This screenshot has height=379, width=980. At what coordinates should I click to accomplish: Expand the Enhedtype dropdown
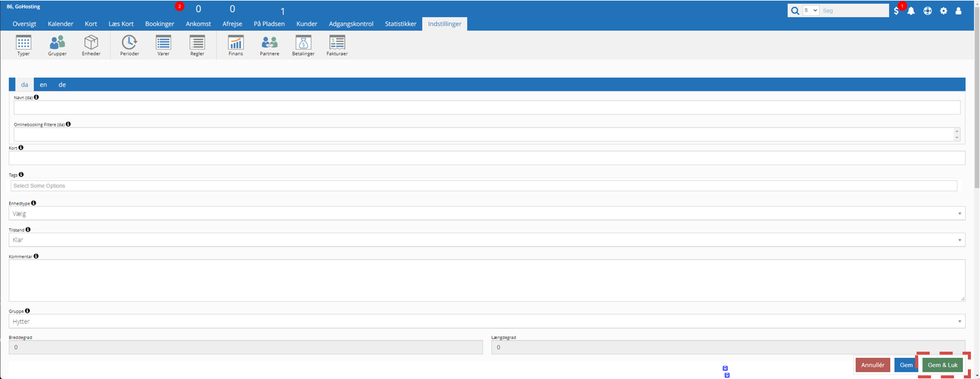pyautogui.click(x=486, y=214)
